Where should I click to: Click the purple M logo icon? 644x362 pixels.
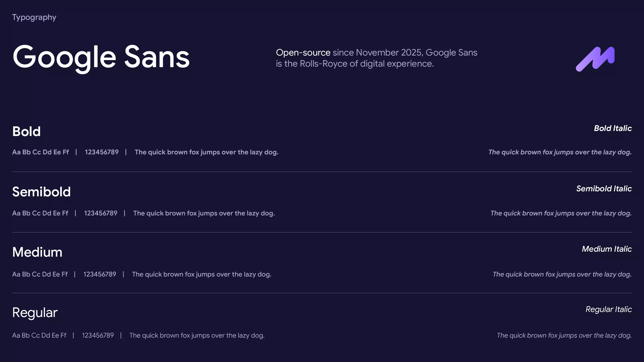[595, 59]
